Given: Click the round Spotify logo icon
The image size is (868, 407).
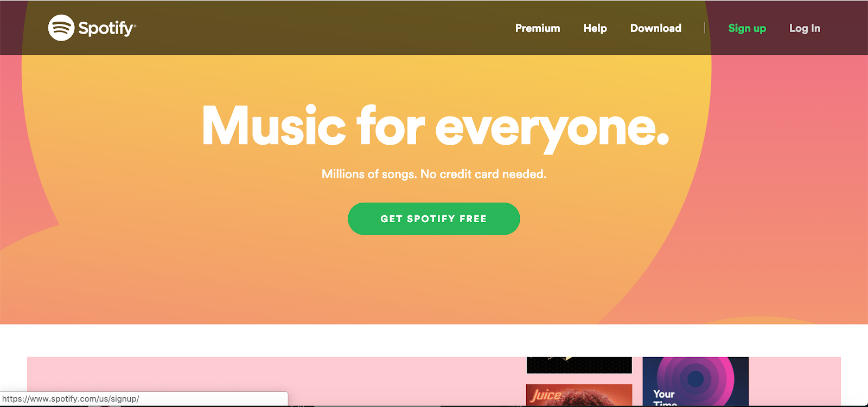Looking at the screenshot, I should (61, 28).
